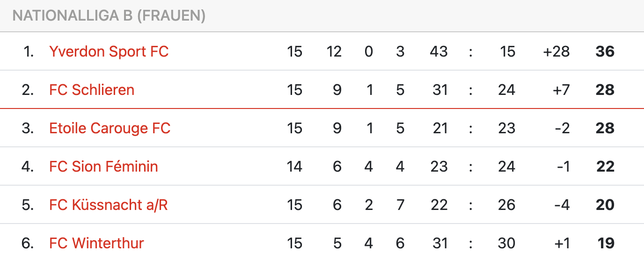Select Yverdon's 43 goals scored value
The image size is (644, 260).
(439, 51)
